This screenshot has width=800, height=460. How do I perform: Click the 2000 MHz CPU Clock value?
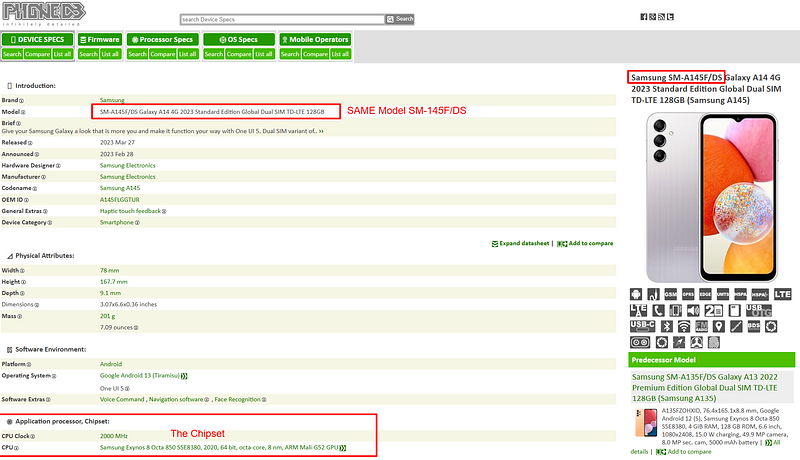(x=114, y=437)
